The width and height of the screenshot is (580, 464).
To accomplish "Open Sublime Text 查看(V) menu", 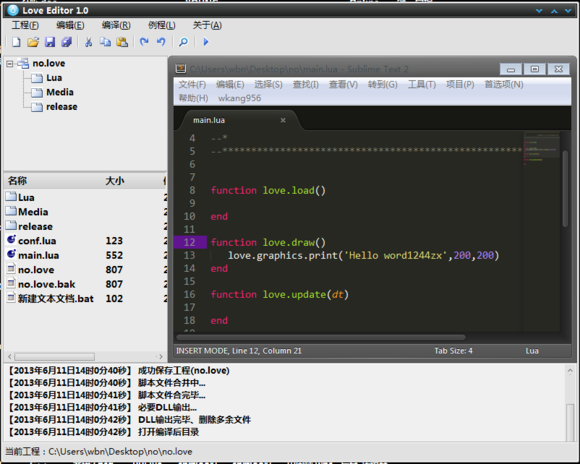I will click(343, 84).
